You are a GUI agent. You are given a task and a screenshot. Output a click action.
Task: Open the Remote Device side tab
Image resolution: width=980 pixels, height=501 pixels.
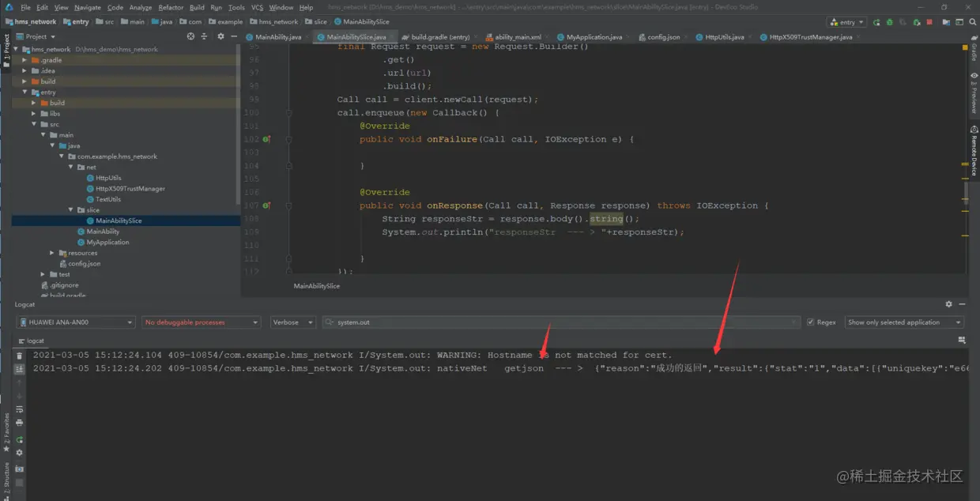tap(974, 151)
